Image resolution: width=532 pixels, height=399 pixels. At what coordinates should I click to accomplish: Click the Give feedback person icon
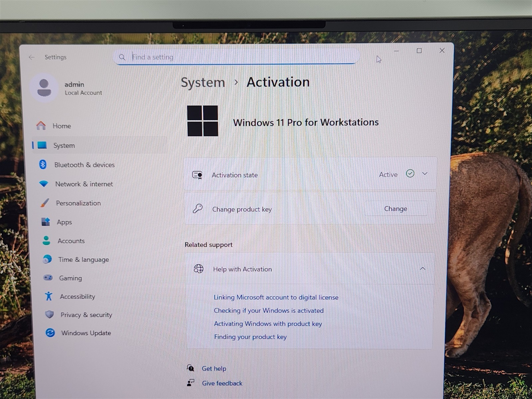click(x=191, y=383)
